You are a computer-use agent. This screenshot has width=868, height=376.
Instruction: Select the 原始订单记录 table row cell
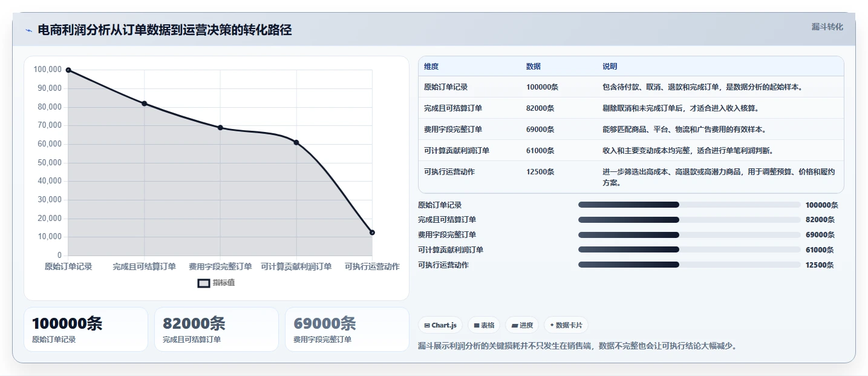[446, 87]
